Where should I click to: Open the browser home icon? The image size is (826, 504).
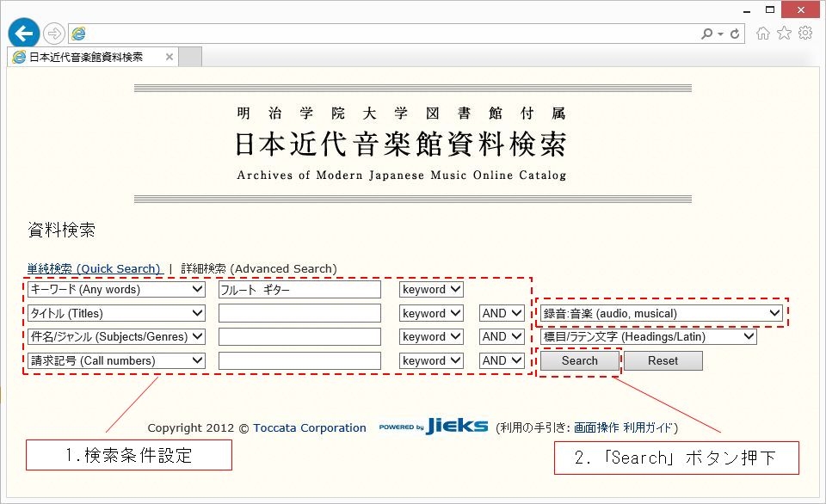[762, 34]
